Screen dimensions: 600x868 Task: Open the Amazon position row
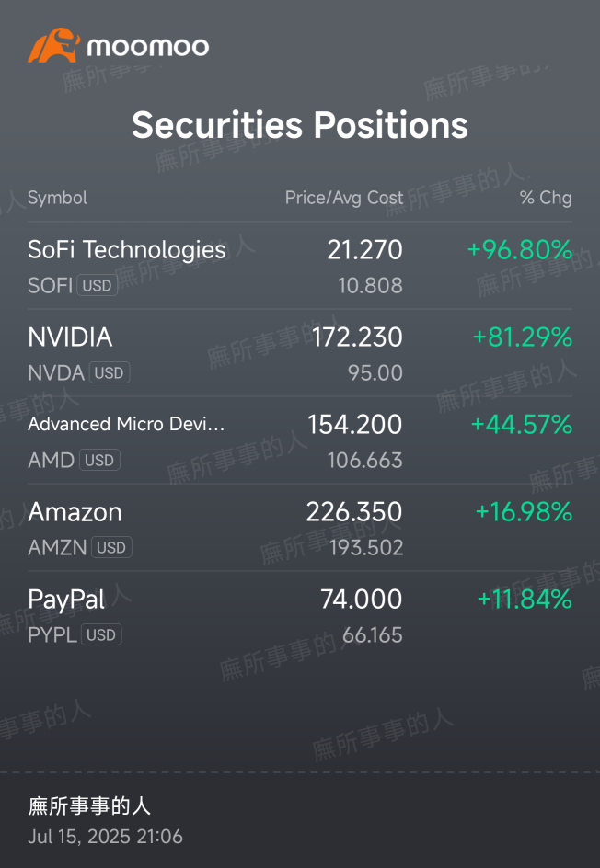(x=300, y=528)
